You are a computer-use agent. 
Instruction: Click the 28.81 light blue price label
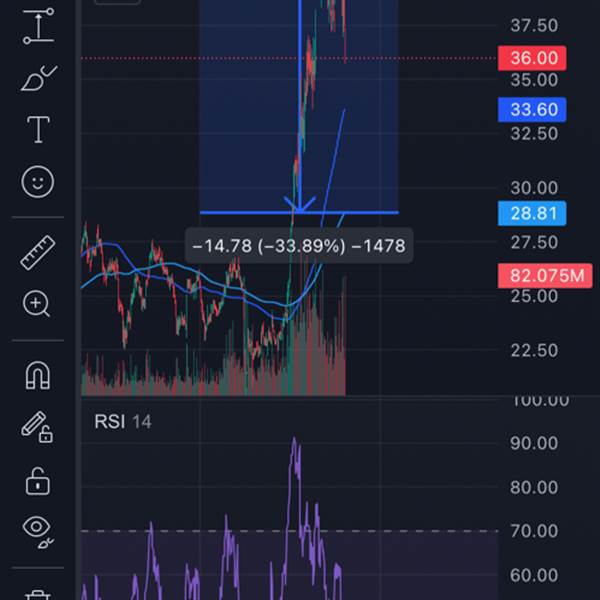coord(532,213)
